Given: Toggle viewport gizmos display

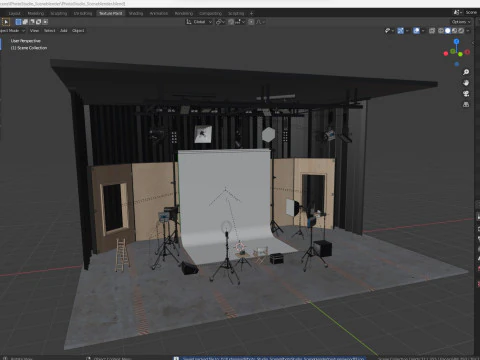Looking at the screenshot, I should click(x=401, y=31).
